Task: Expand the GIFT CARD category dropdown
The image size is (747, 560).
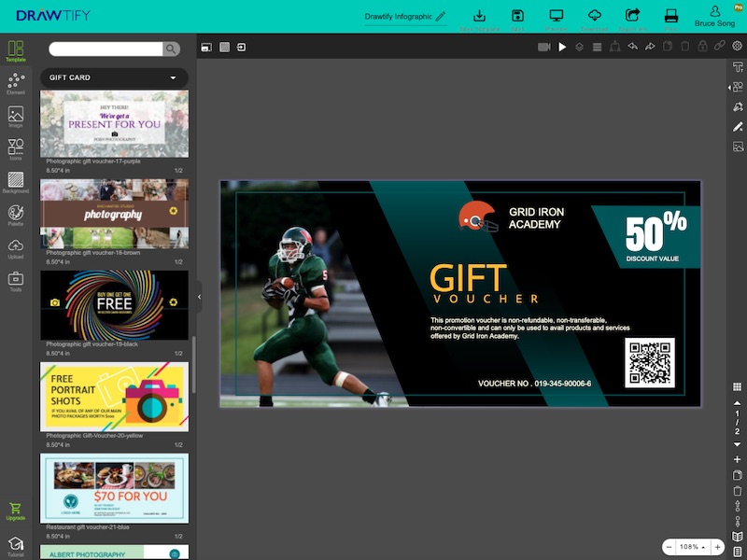Action: tap(114, 77)
